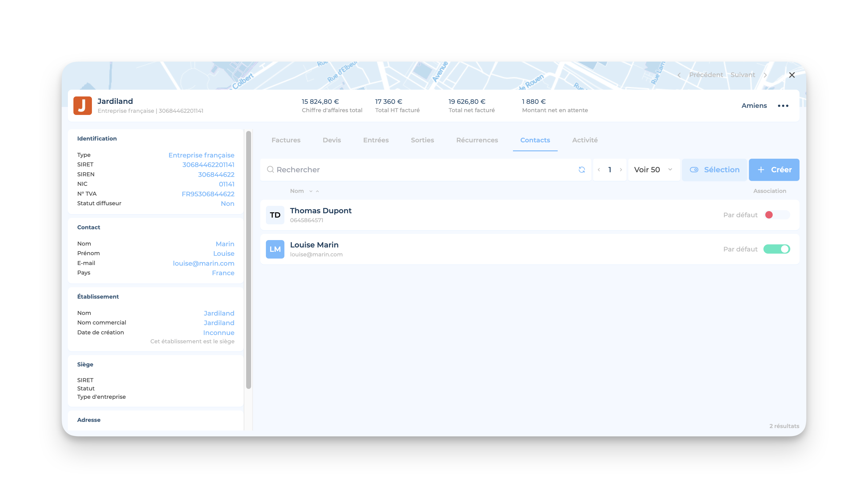Screen dimensions: 868x498
Task: Go to previous page arrow in pagination
Action: [599, 170]
